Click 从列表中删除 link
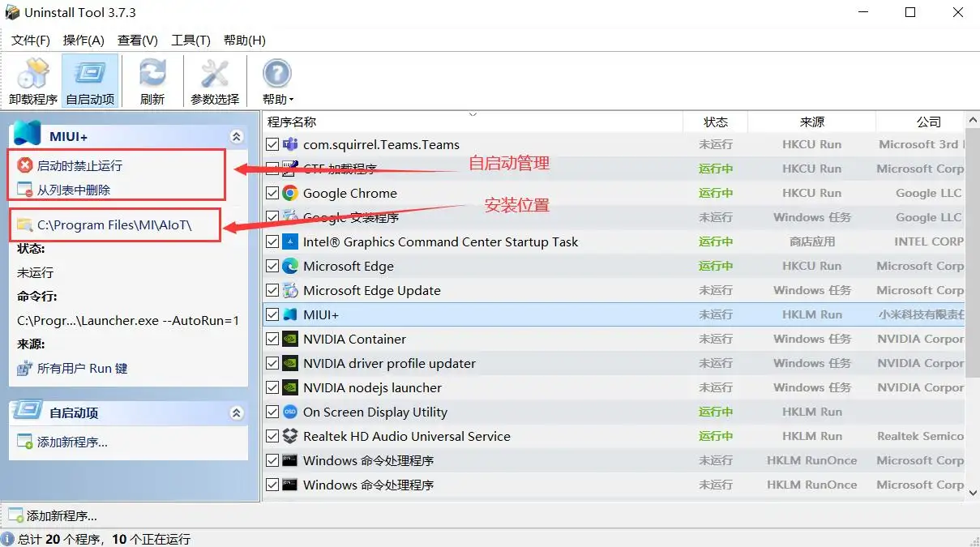Screen dimensions: 980x547 click(74, 190)
